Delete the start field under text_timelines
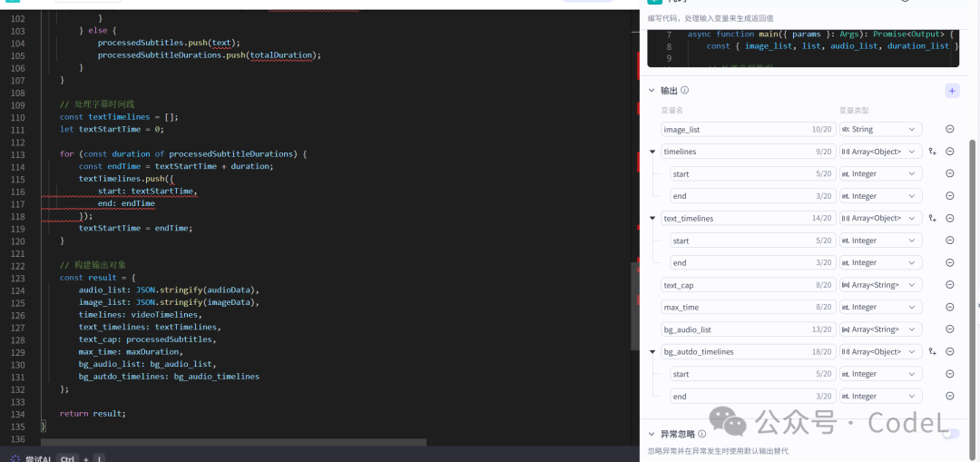The image size is (980, 462). 949,240
